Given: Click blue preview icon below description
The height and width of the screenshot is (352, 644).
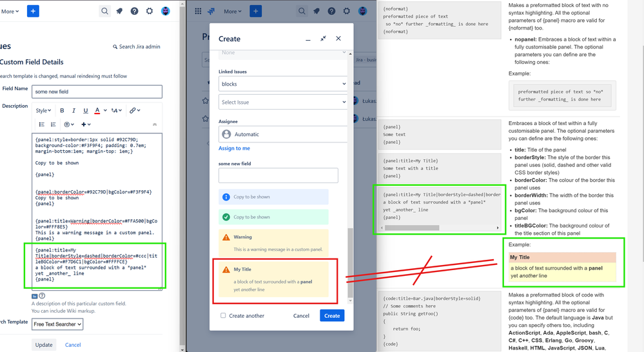Looking at the screenshot, I should (35, 296).
